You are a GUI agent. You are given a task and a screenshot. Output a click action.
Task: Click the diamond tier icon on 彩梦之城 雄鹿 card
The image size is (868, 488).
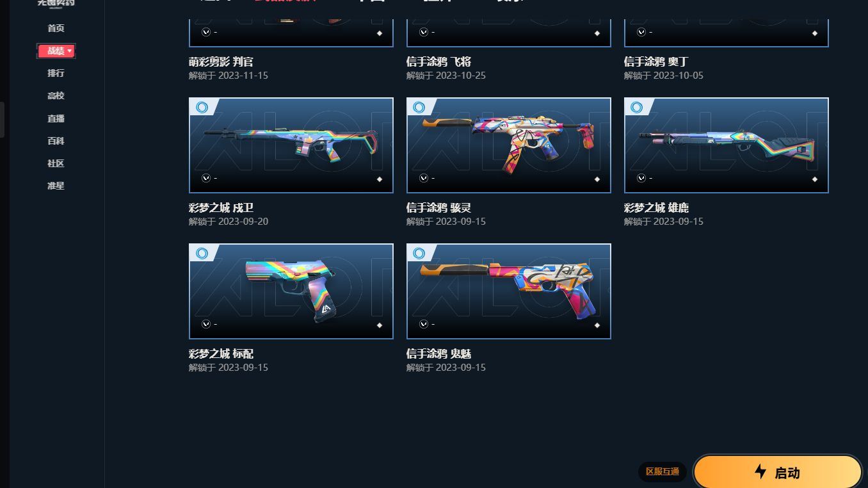(815, 179)
